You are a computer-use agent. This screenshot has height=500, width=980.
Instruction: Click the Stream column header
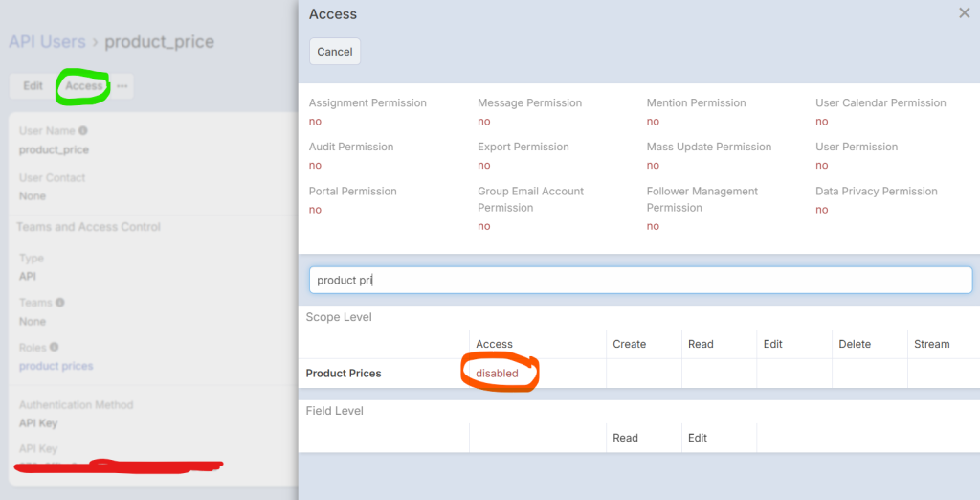[x=931, y=344]
